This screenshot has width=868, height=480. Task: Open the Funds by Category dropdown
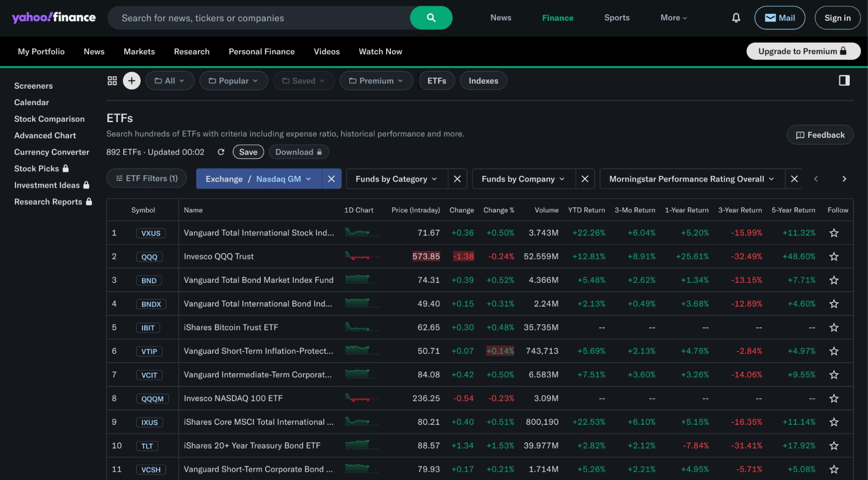pyautogui.click(x=397, y=179)
